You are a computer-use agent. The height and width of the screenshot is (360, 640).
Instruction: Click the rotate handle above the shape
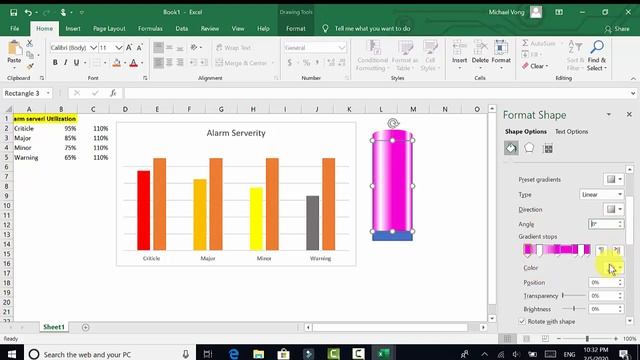(393, 123)
